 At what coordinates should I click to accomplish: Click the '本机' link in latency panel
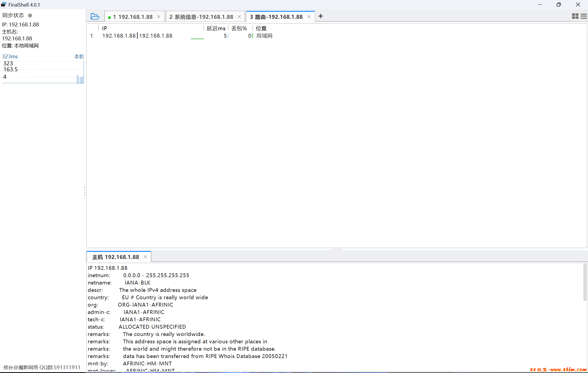pos(79,56)
